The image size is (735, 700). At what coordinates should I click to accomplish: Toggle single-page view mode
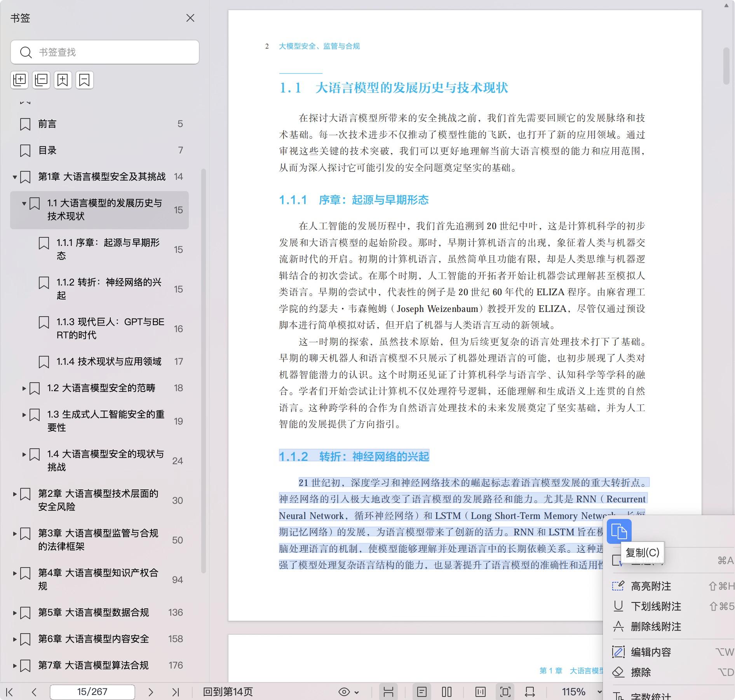pos(422,692)
